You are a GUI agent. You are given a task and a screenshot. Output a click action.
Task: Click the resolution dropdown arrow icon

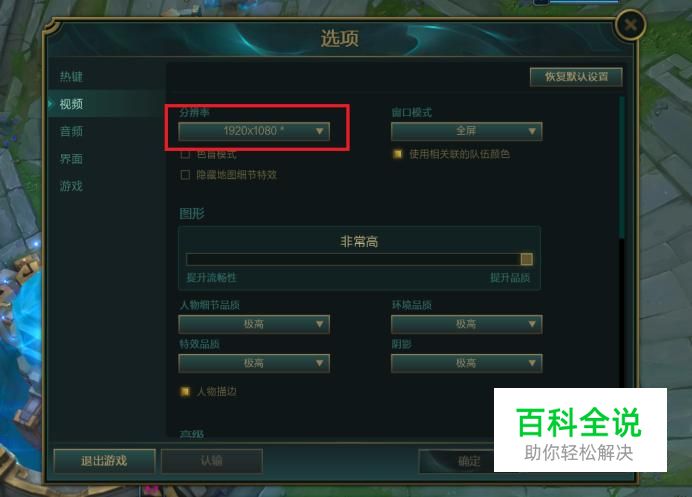(x=320, y=131)
